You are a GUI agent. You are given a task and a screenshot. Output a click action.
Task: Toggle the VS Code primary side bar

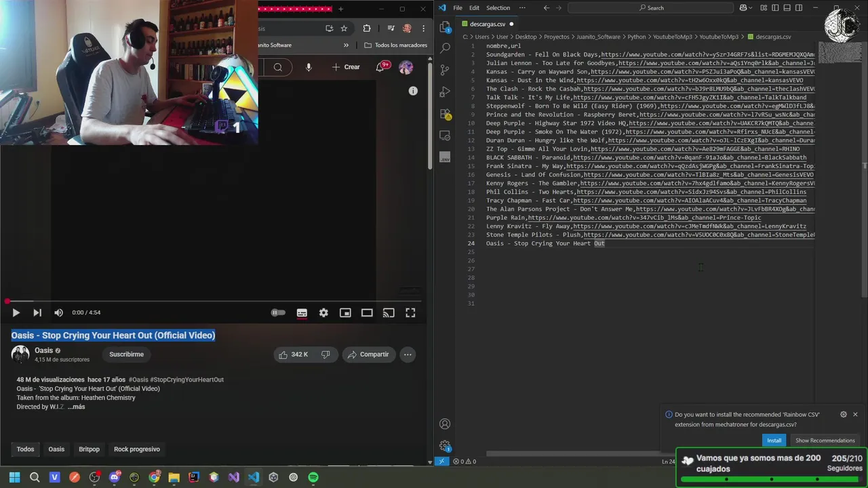point(775,8)
